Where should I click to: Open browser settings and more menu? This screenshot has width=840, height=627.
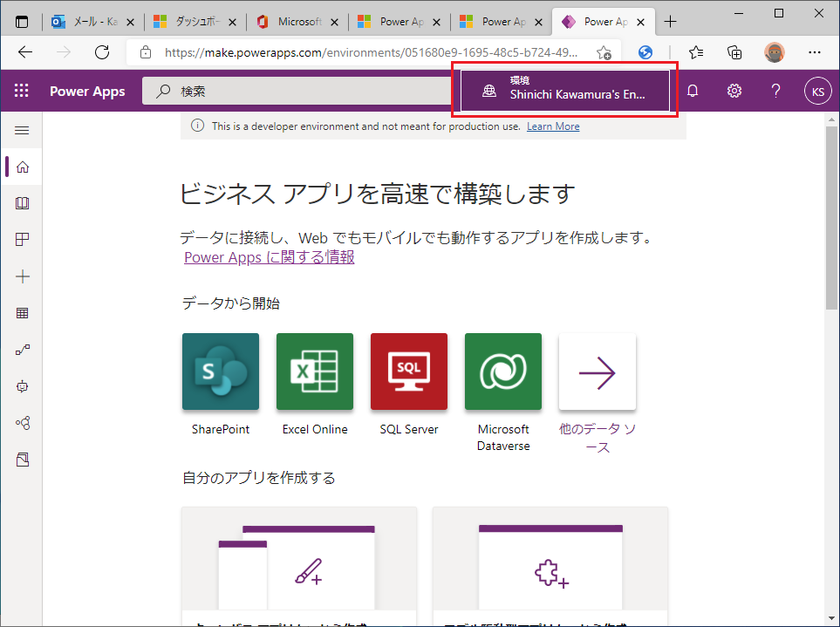click(815, 52)
